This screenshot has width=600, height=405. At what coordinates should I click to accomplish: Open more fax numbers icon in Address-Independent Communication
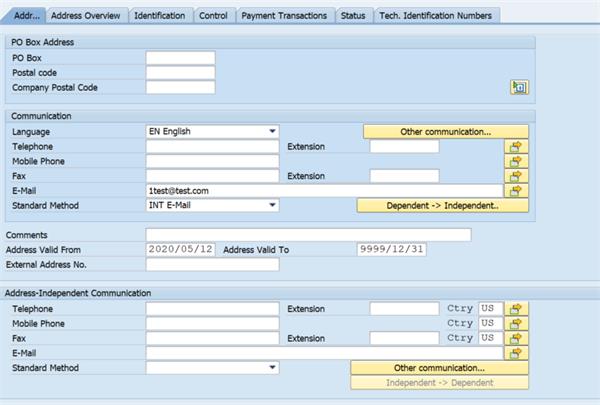point(516,339)
